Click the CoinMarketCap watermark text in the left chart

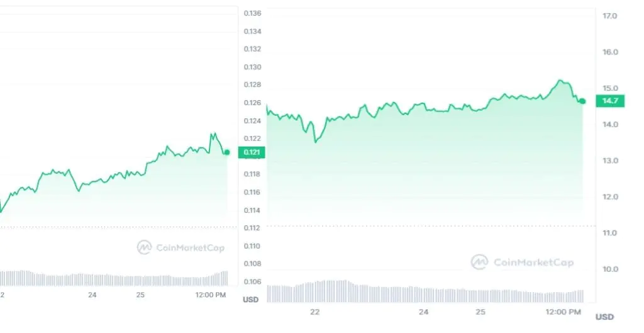coord(189,247)
